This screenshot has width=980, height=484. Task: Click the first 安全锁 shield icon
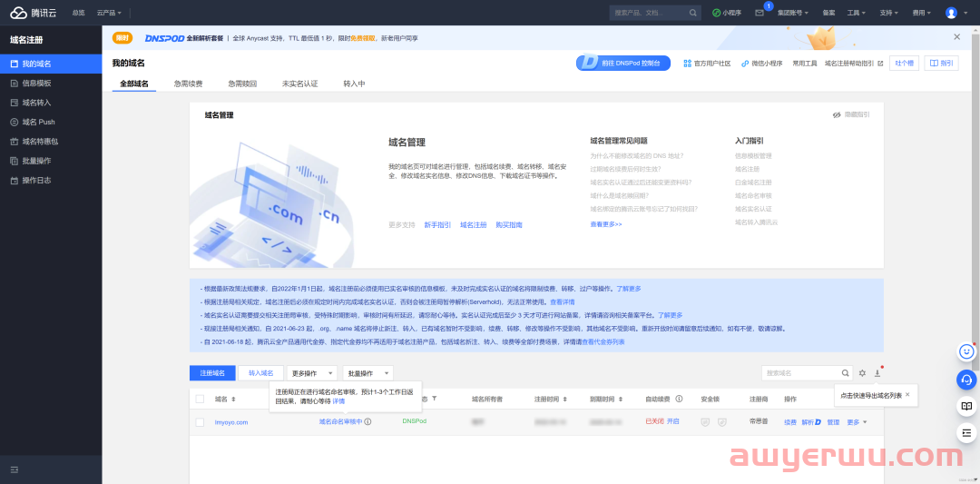point(705,422)
